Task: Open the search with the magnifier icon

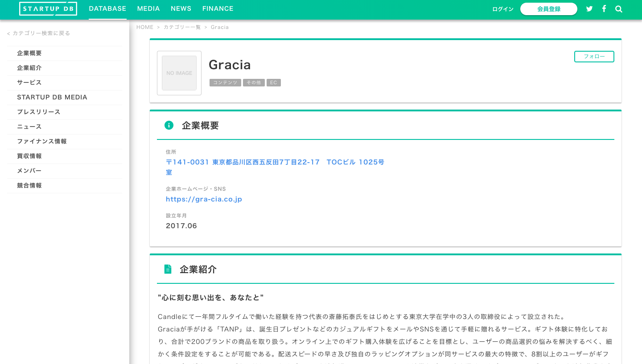Action: click(619, 9)
